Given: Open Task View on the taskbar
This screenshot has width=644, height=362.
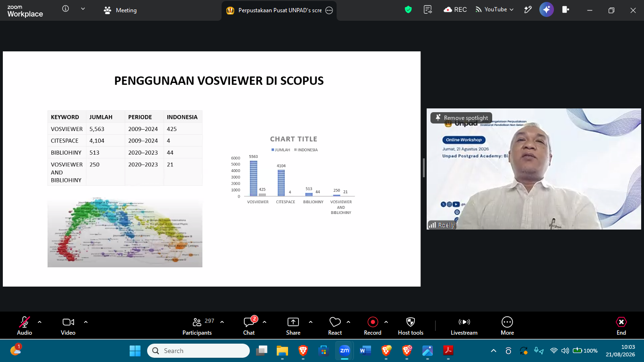Looking at the screenshot, I should (x=262, y=351).
